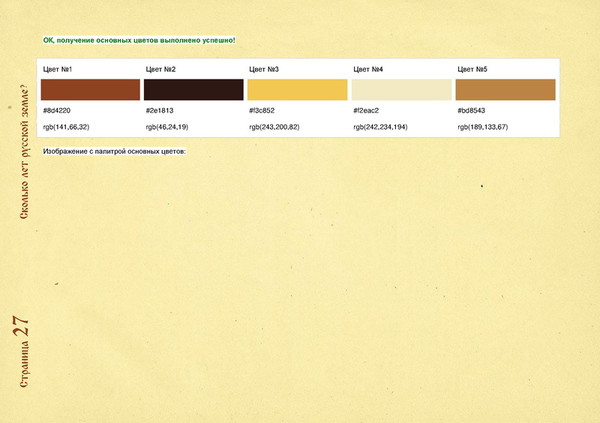The height and width of the screenshot is (423, 600).
Task: Select the label Цвет №1
Action: (57, 69)
